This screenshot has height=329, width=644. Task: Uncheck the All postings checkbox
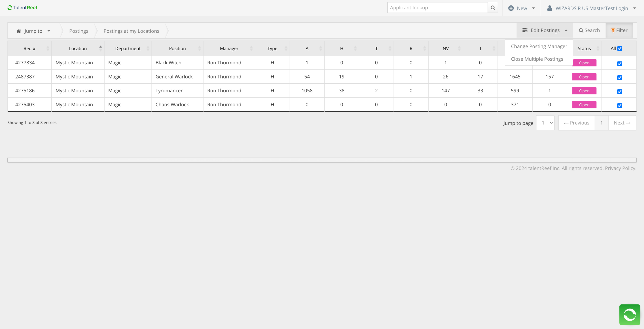click(x=620, y=49)
